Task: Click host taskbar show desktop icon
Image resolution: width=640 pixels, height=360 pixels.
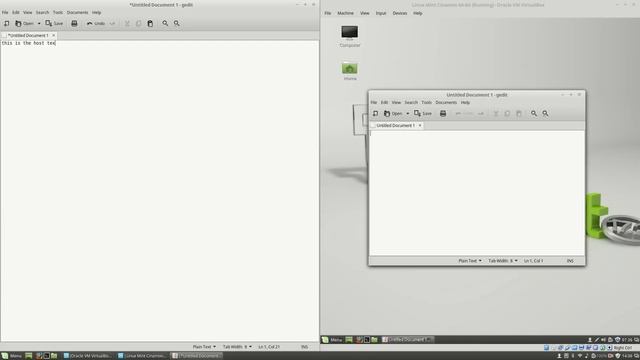Action: (x=29, y=356)
